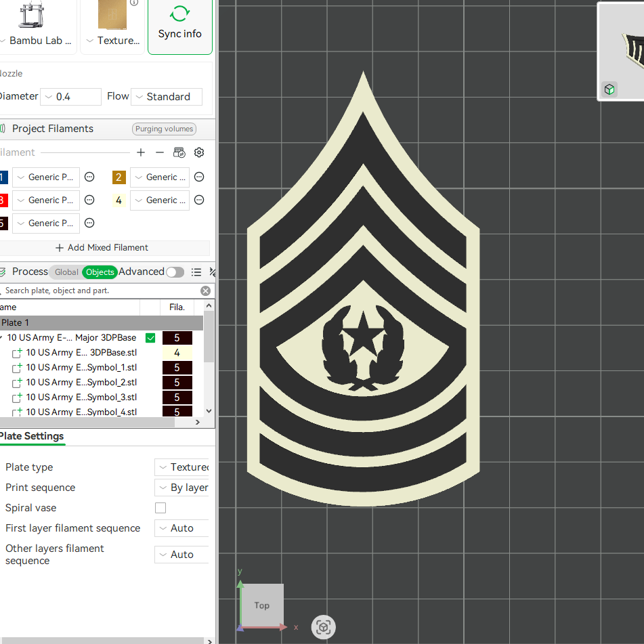Open the Print sequence By layer dropdown
Screen dimensions: 644x644
181,488
